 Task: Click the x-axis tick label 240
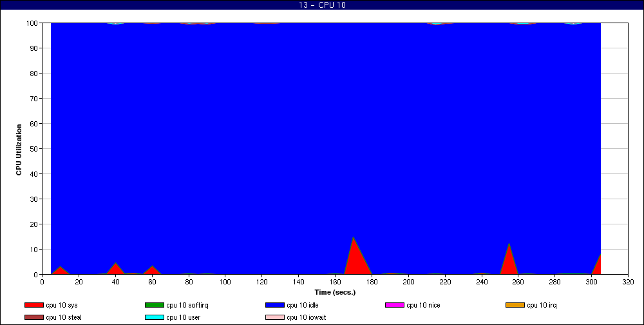coord(482,282)
